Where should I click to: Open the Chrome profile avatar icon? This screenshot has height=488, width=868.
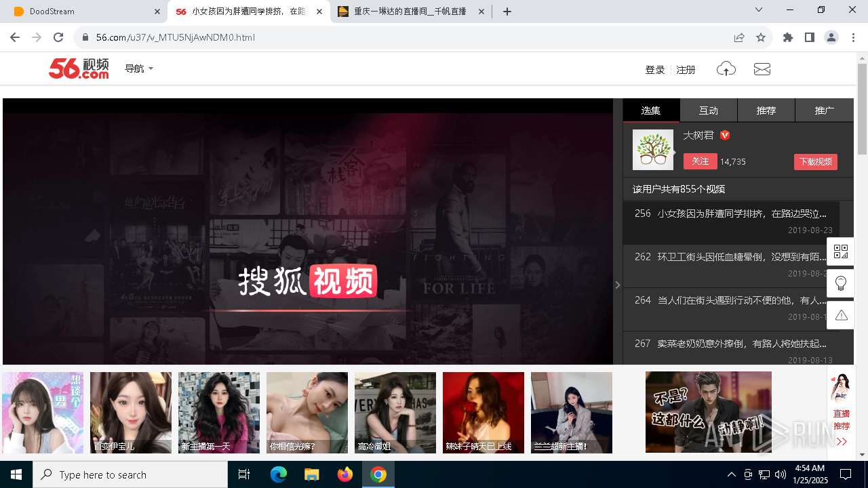point(831,37)
